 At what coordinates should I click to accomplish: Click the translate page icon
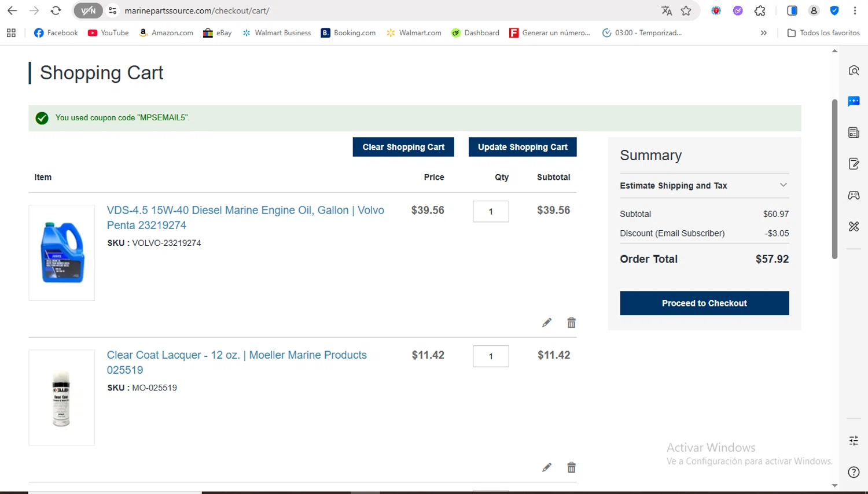click(667, 11)
